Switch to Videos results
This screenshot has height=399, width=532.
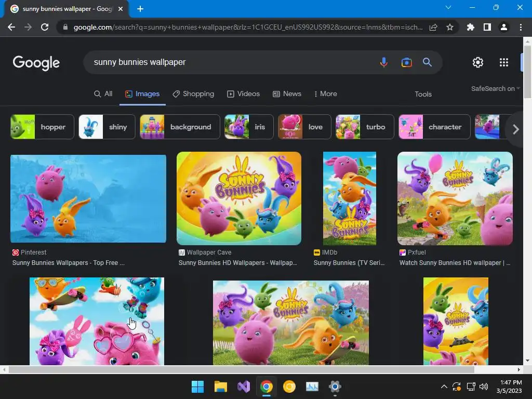(243, 94)
